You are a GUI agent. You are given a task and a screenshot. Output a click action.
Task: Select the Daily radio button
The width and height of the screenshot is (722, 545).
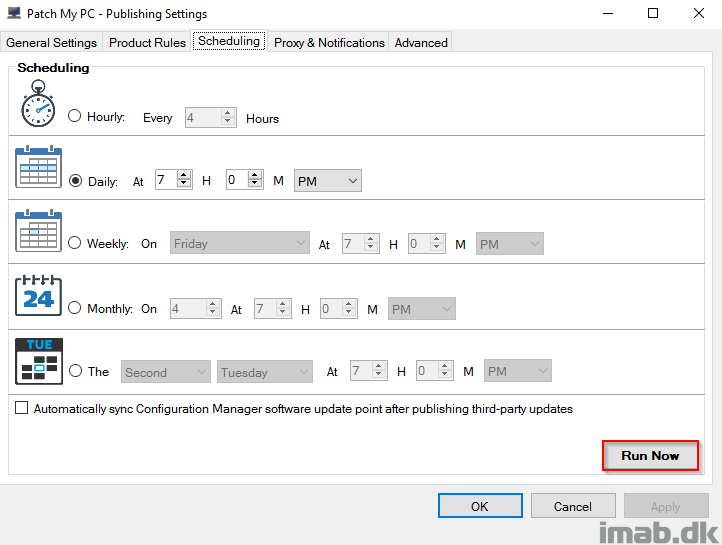pyautogui.click(x=76, y=180)
